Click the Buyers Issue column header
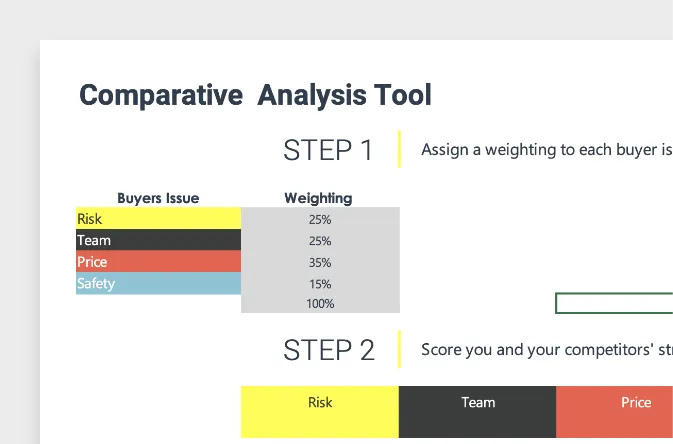Image resolution: width=673 pixels, height=444 pixels. click(158, 198)
